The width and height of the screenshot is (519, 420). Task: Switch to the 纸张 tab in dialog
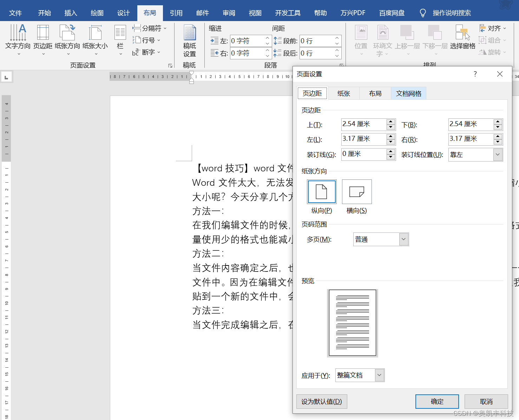click(344, 93)
